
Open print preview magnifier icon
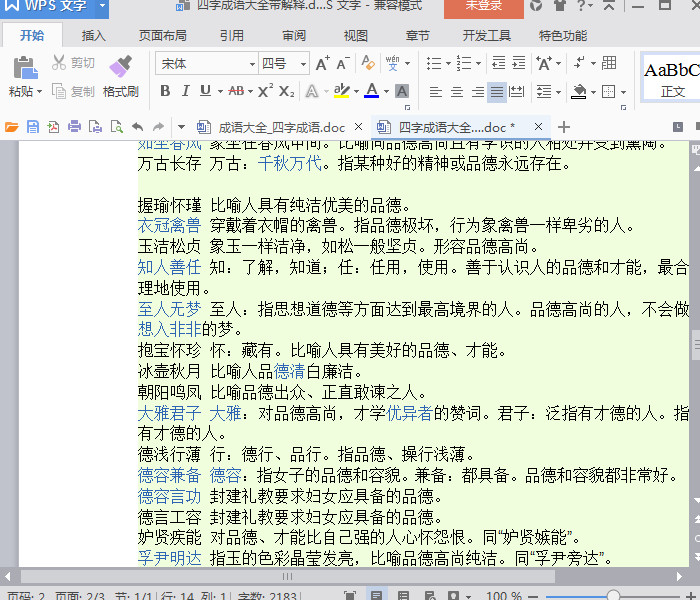tap(116, 127)
